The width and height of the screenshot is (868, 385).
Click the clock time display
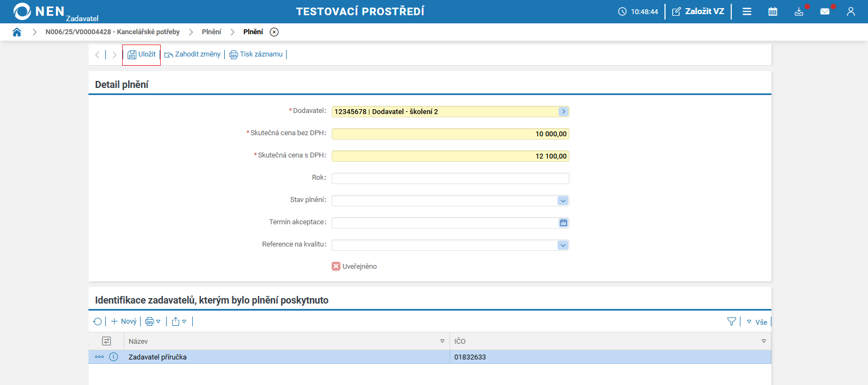point(638,11)
